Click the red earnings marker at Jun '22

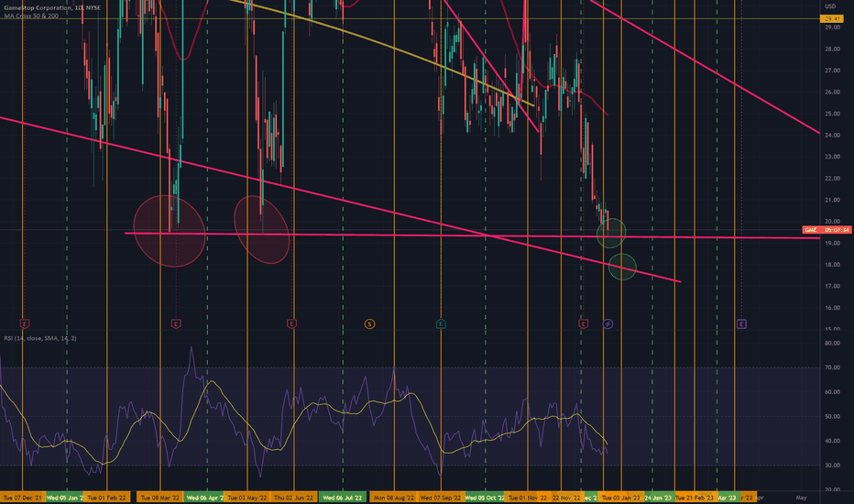tap(291, 323)
